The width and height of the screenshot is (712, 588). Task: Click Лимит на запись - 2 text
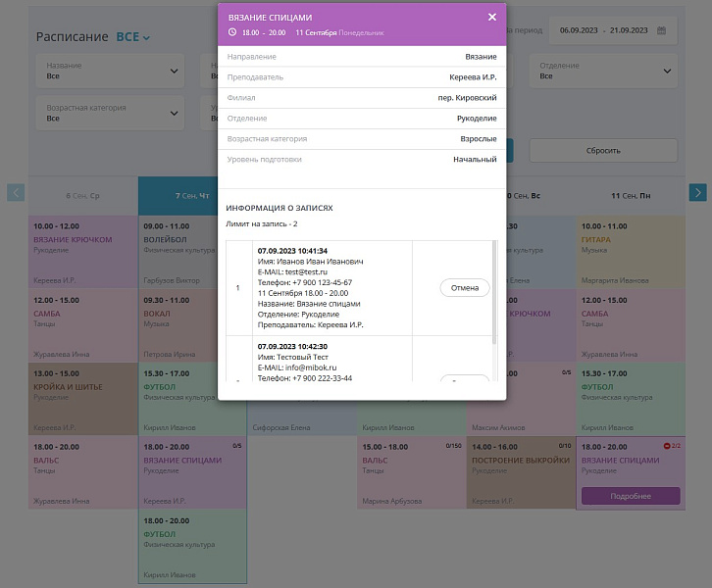[x=262, y=224]
